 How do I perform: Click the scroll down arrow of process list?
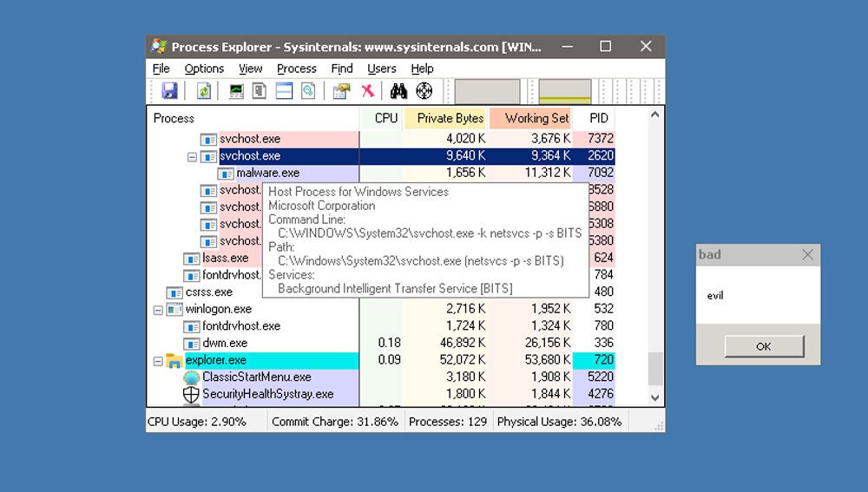tap(655, 397)
